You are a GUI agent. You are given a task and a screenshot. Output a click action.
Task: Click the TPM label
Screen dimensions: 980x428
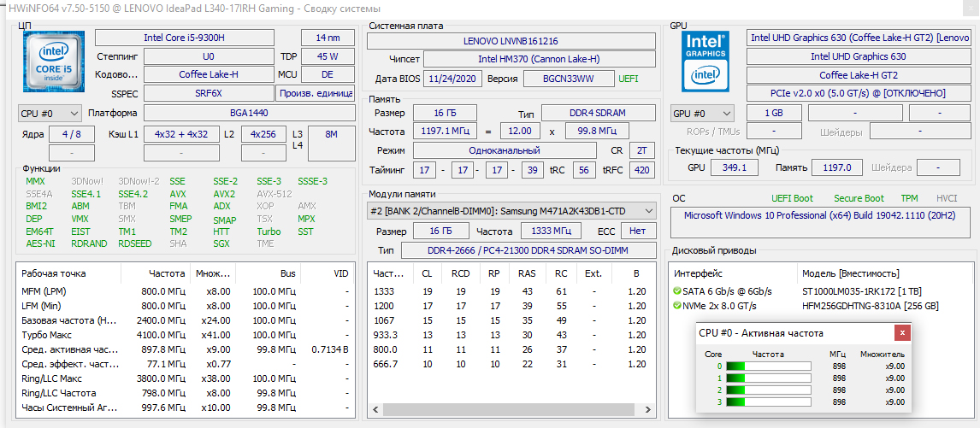[909, 198]
